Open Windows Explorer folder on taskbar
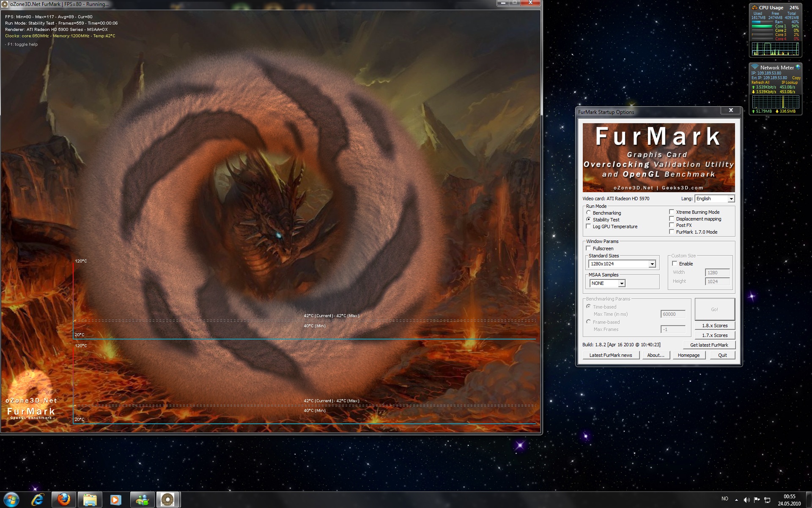This screenshot has width=812, height=508. click(90, 500)
